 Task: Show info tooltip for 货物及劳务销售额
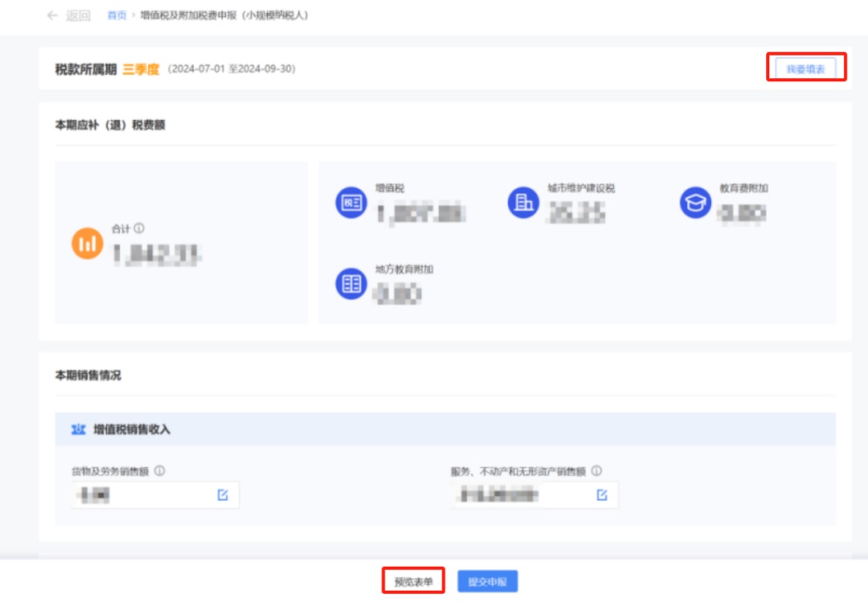tap(159, 471)
